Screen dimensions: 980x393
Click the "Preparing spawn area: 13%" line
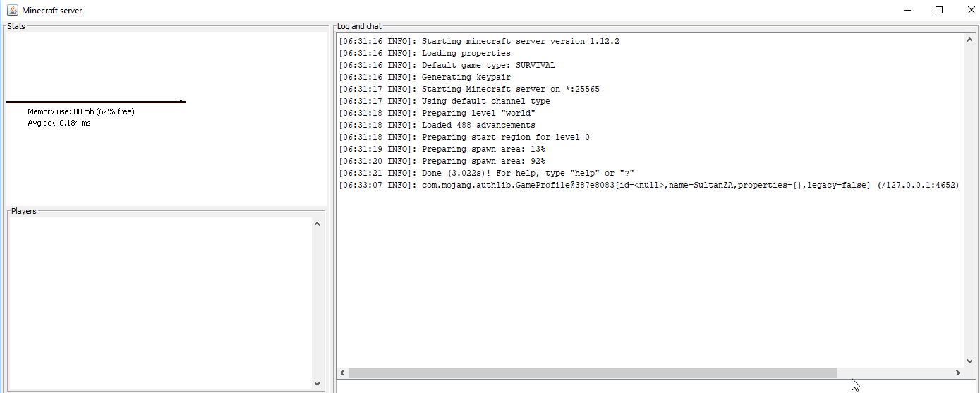tap(442, 149)
